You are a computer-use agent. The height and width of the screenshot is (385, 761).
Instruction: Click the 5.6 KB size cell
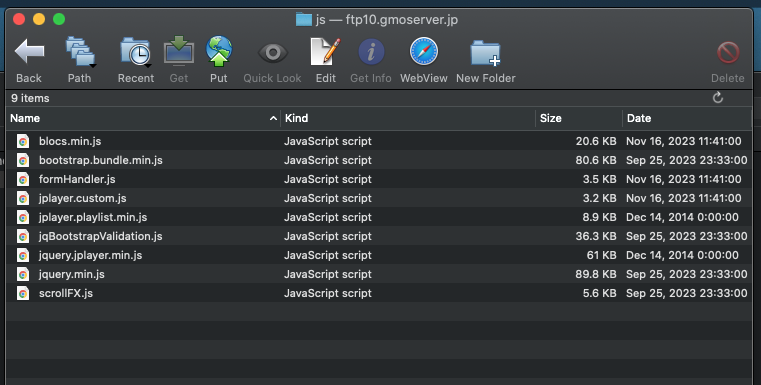pyautogui.click(x=599, y=293)
